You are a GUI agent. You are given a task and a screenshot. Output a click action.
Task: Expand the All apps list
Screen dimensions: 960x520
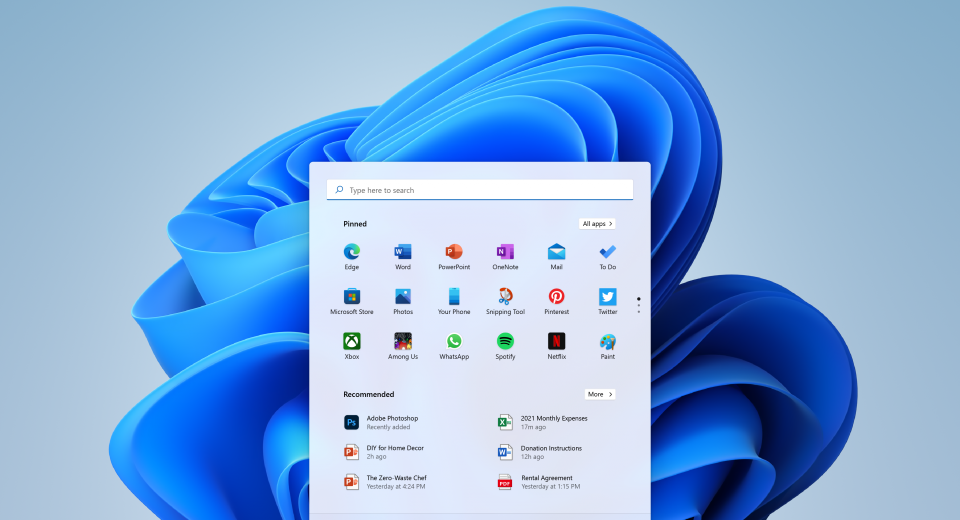tap(597, 224)
